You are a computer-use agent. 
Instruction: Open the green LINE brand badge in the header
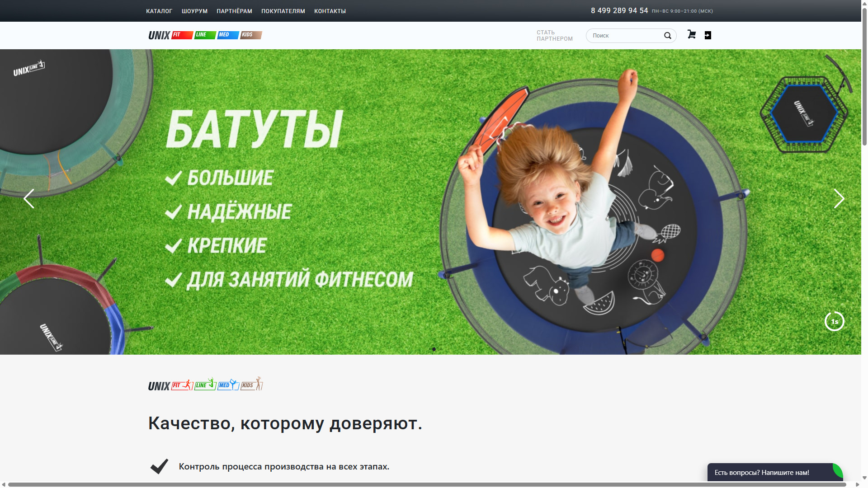[205, 35]
